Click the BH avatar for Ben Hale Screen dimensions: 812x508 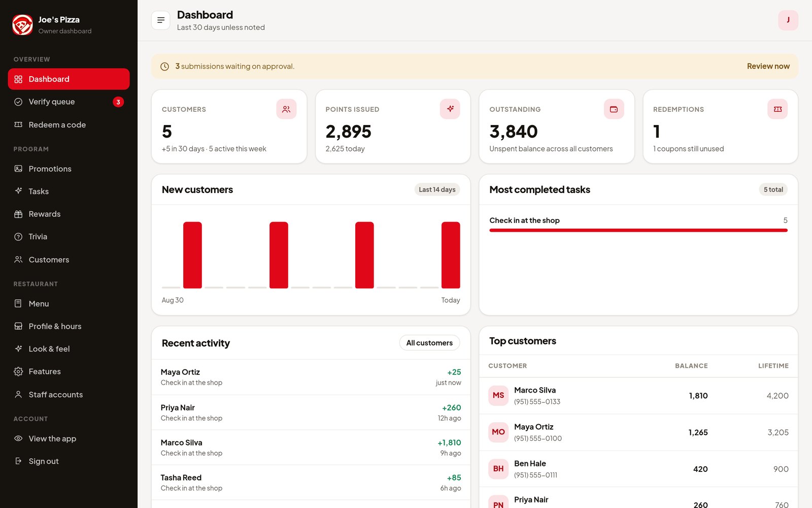498,468
